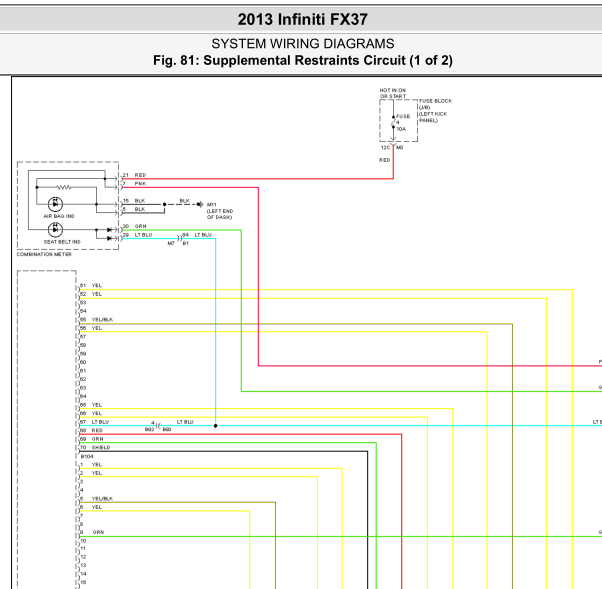The image size is (602, 589).
Task: Click the B92/B93 connector symbol
Action: point(159,425)
